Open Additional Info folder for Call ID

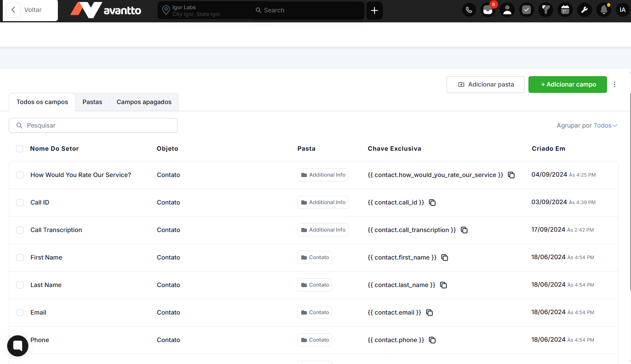(323, 203)
